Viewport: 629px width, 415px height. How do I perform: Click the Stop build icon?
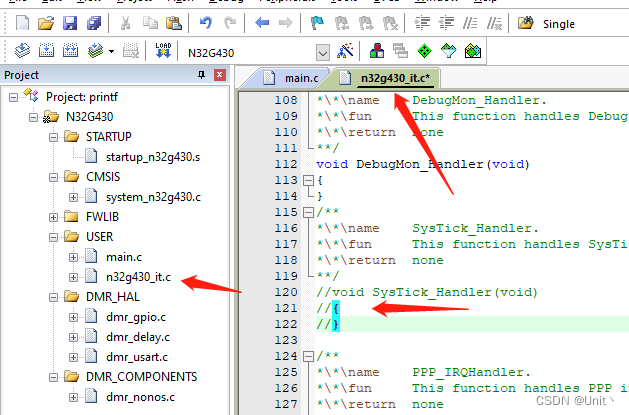pos(131,51)
